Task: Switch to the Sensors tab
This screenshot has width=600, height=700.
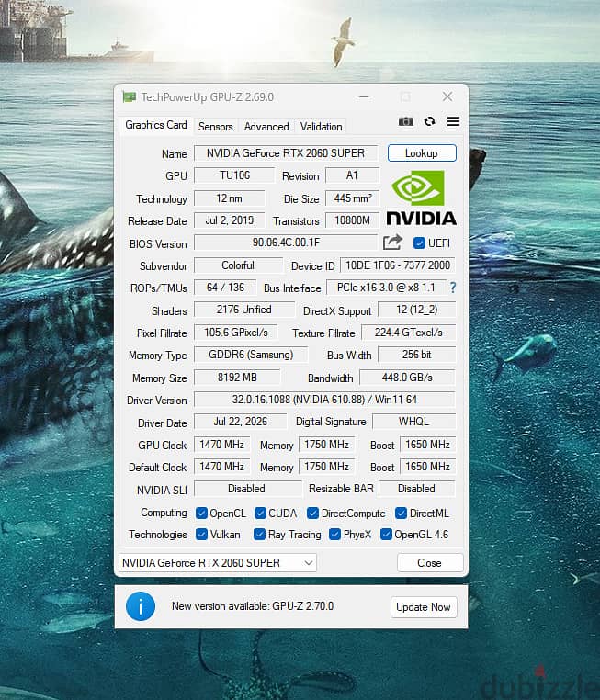Action: click(x=216, y=127)
